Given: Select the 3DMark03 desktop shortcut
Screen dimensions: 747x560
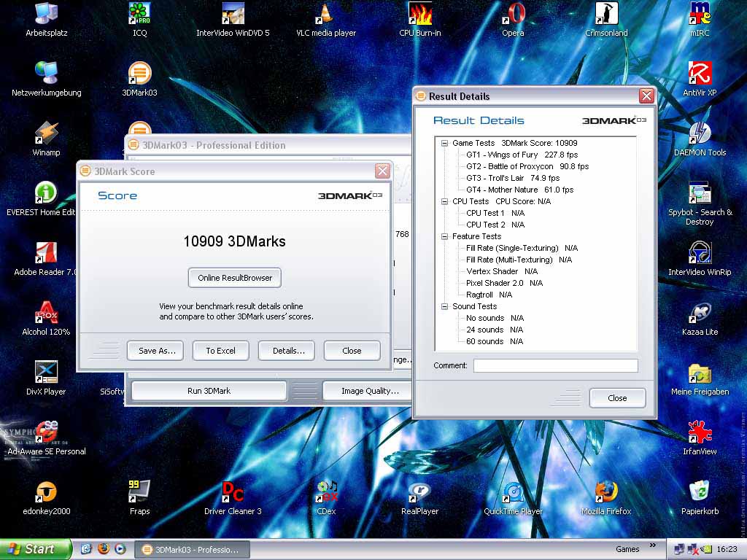Looking at the screenshot, I should (139, 79).
